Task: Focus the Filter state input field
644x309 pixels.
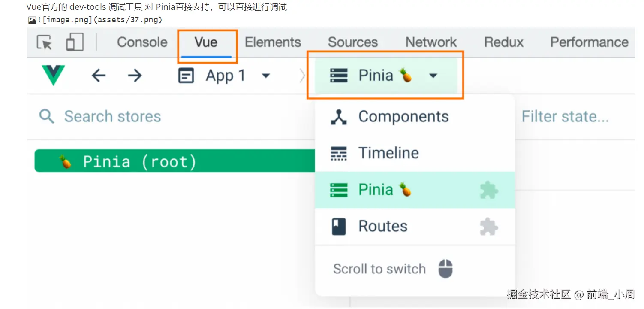Action: [565, 116]
